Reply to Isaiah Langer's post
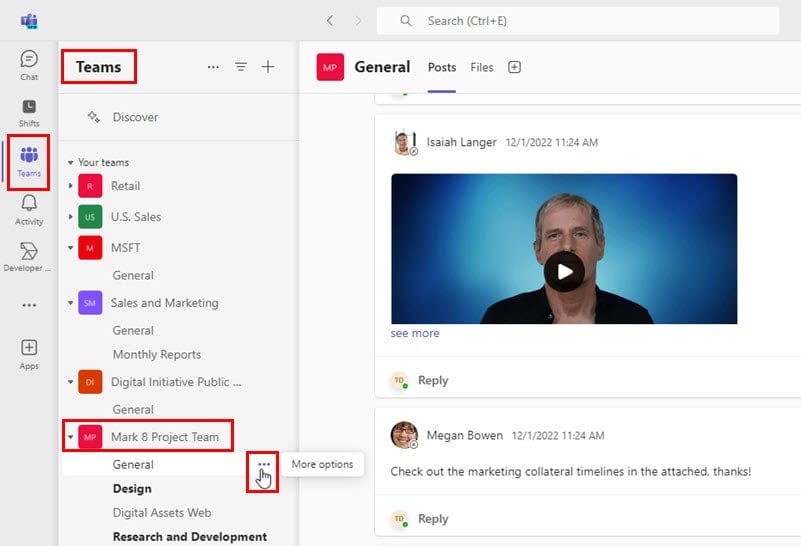This screenshot has height=546, width=801. (433, 381)
